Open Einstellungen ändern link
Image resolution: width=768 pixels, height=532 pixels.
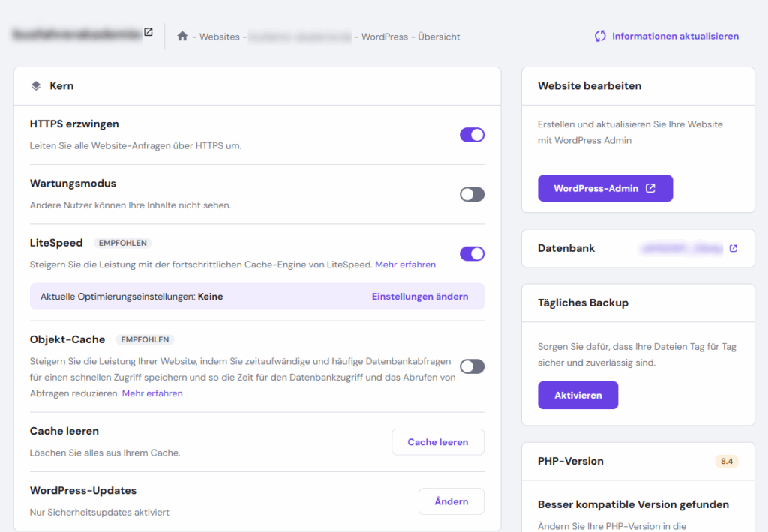pos(420,297)
